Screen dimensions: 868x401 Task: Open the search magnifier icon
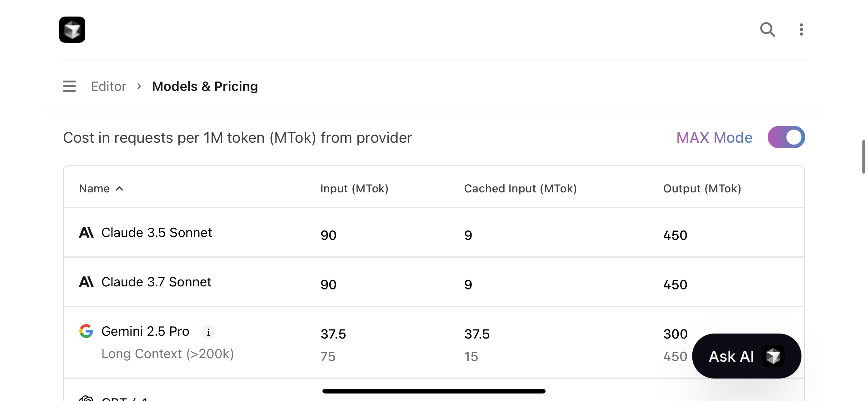click(767, 30)
